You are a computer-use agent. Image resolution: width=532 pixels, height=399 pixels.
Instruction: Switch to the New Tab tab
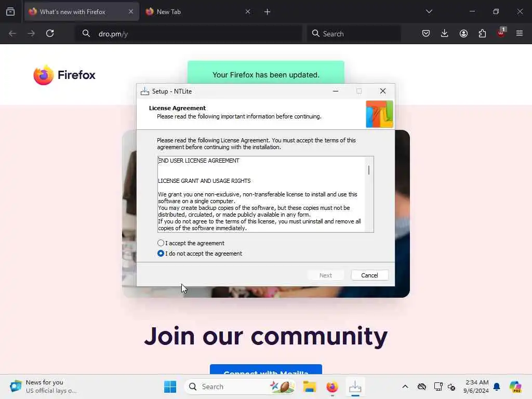click(198, 12)
